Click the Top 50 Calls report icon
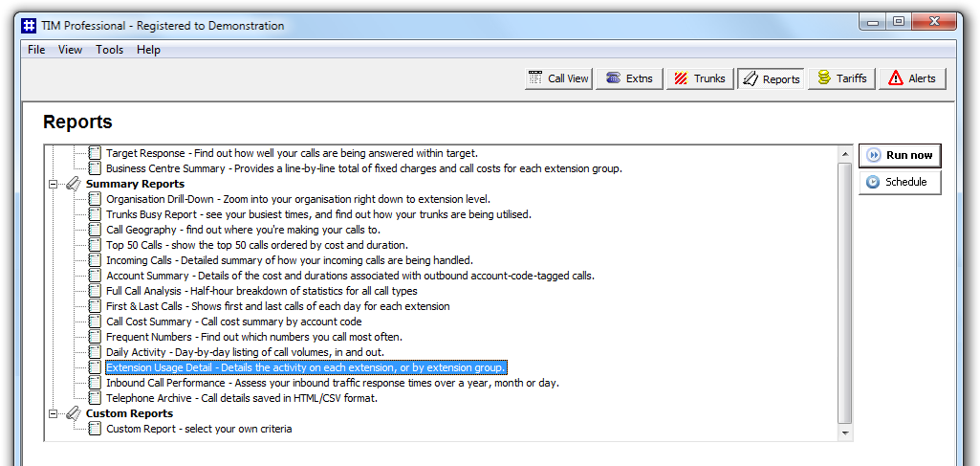This screenshot has width=980, height=466. (x=95, y=245)
